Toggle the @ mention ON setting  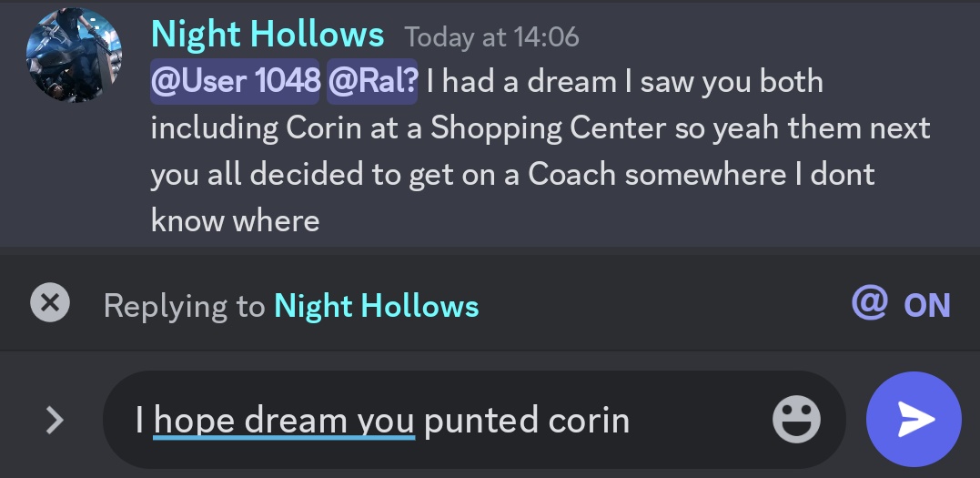(x=901, y=304)
